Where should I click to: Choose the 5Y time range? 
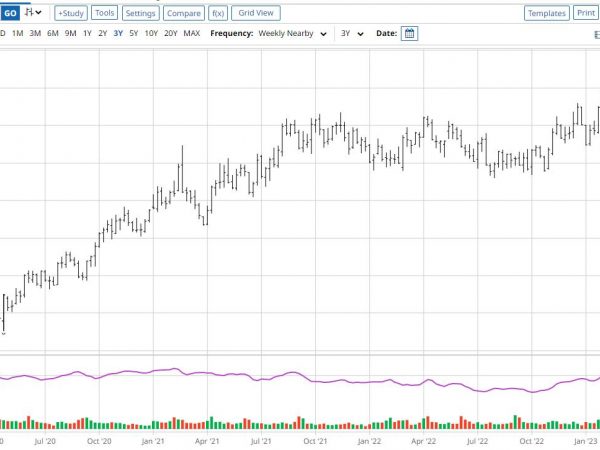[x=133, y=33]
